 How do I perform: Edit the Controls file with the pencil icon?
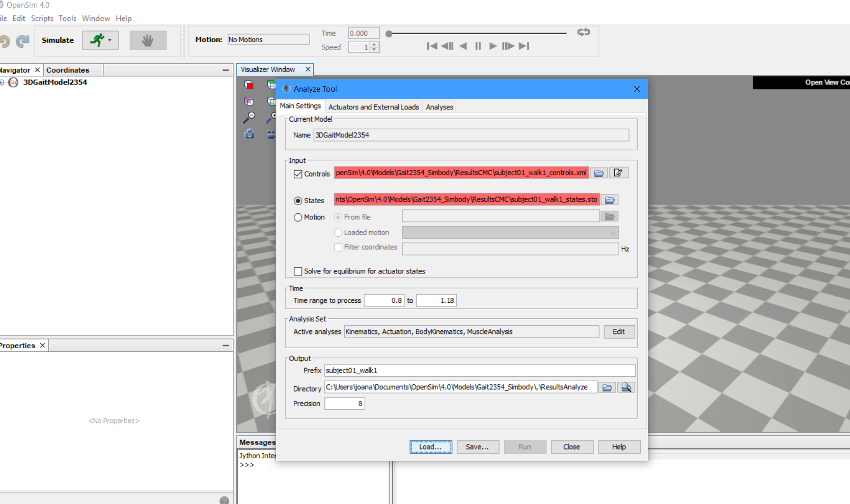pyautogui.click(x=618, y=173)
